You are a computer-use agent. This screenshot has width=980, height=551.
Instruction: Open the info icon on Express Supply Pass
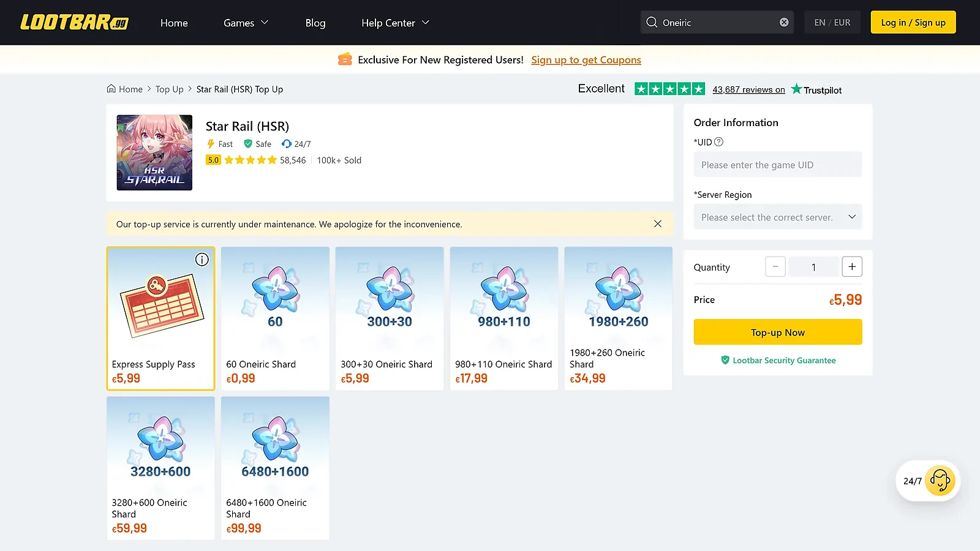click(x=202, y=260)
